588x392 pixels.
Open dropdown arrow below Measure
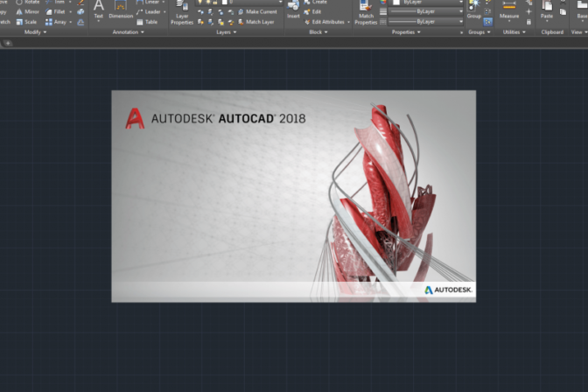pyautogui.click(x=509, y=21)
